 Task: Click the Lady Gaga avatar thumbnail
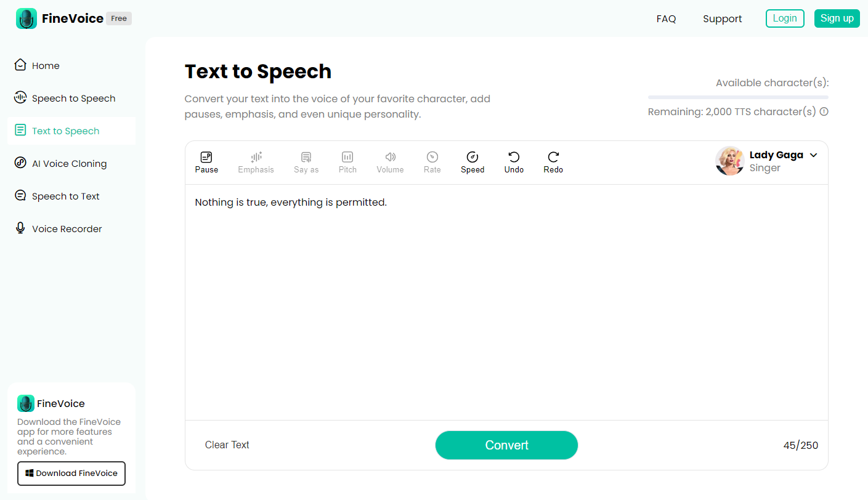click(730, 161)
